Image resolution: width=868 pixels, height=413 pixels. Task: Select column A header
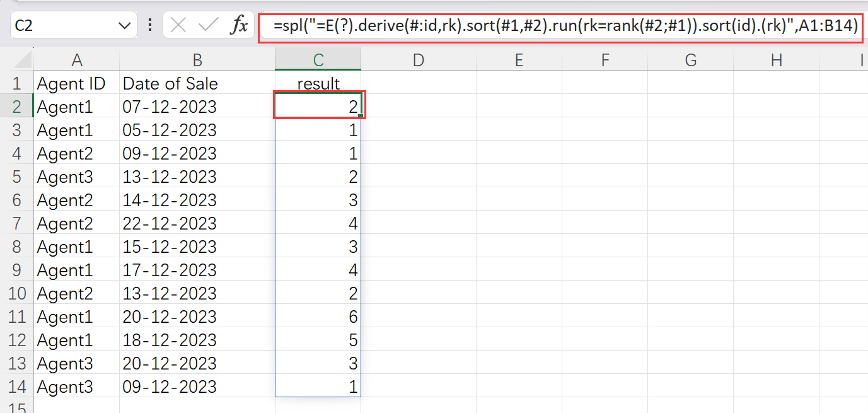coord(77,60)
